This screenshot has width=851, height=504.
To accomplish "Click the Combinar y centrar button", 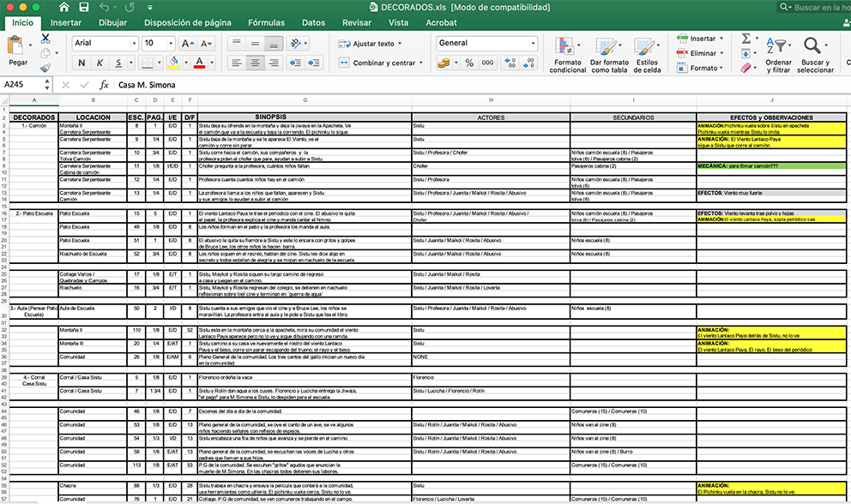I will [x=377, y=63].
